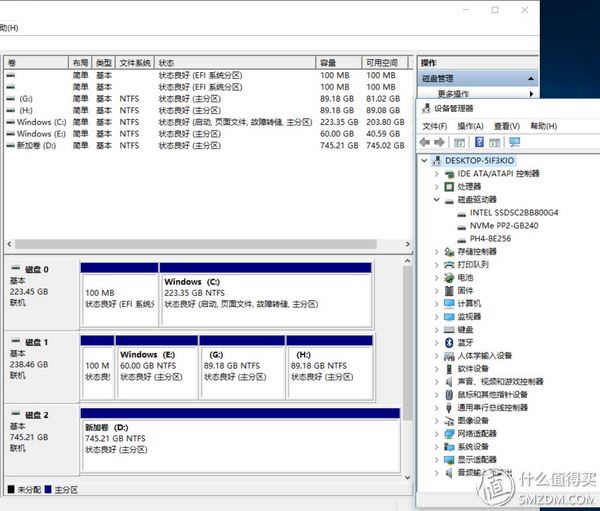
Task: Select Windows (E:) partition on Disk 1
Action: click(x=157, y=368)
